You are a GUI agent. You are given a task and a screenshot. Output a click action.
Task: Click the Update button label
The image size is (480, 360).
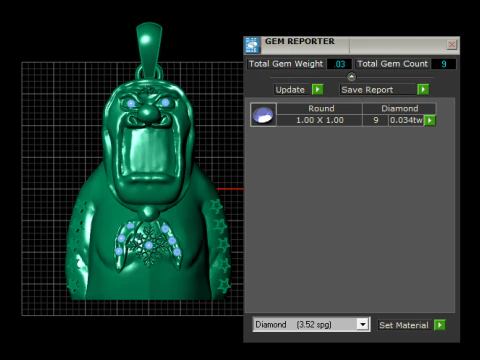[x=290, y=90]
